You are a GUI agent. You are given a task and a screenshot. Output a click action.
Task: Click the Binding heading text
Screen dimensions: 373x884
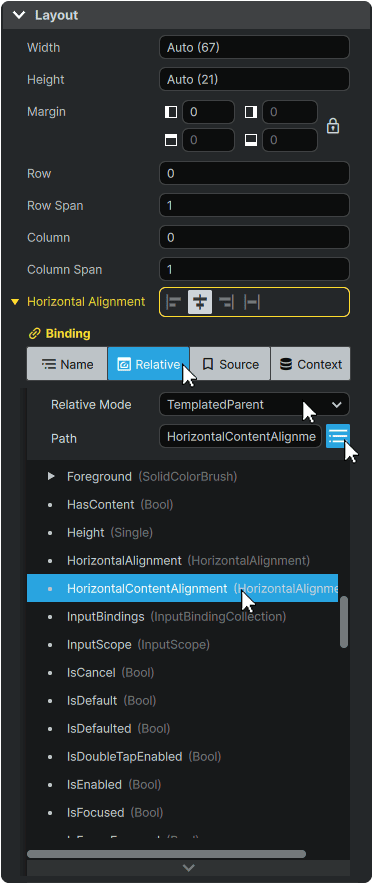click(68, 334)
